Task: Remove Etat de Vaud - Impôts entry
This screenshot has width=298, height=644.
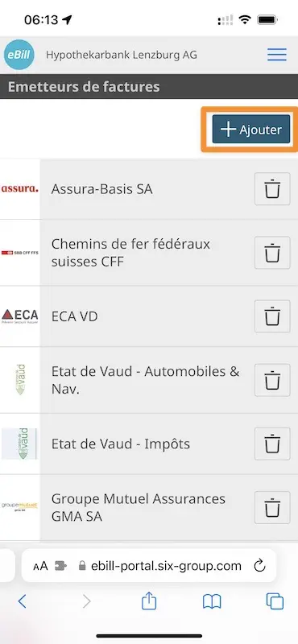Action: click(x=272, y=444)
